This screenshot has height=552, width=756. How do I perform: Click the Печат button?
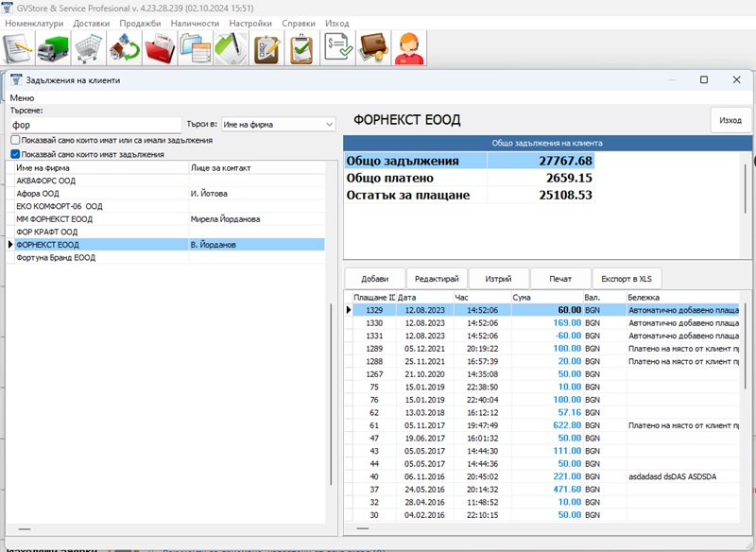[x=560, y=279]
